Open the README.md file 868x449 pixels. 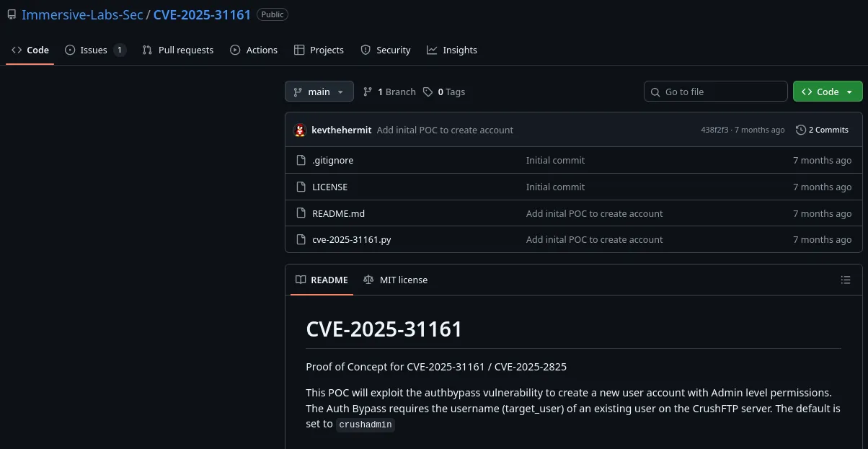[338, 214]
